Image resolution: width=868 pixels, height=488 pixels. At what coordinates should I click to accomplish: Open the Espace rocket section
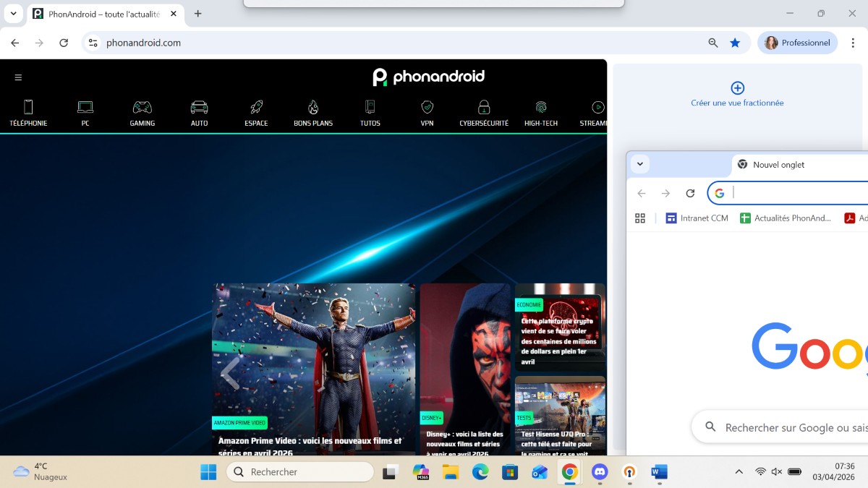(x=255, y=106)
